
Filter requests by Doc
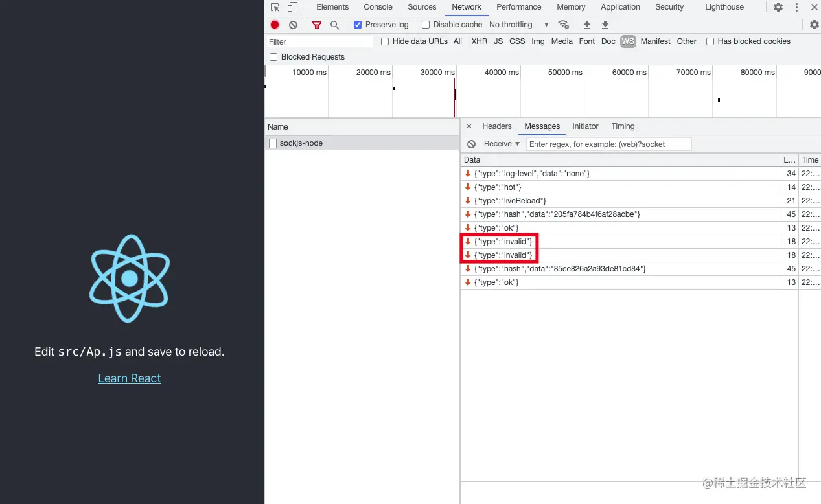(x=608, y=41)
